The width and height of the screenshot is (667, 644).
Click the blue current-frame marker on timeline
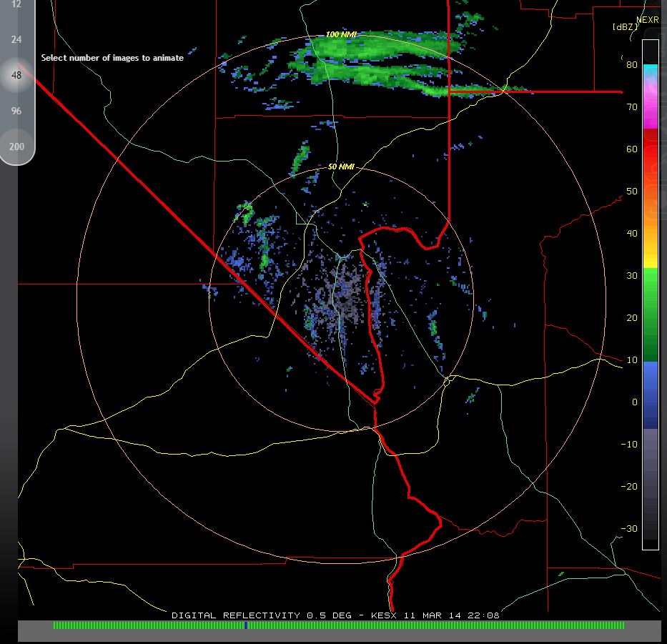pos(246,625)
